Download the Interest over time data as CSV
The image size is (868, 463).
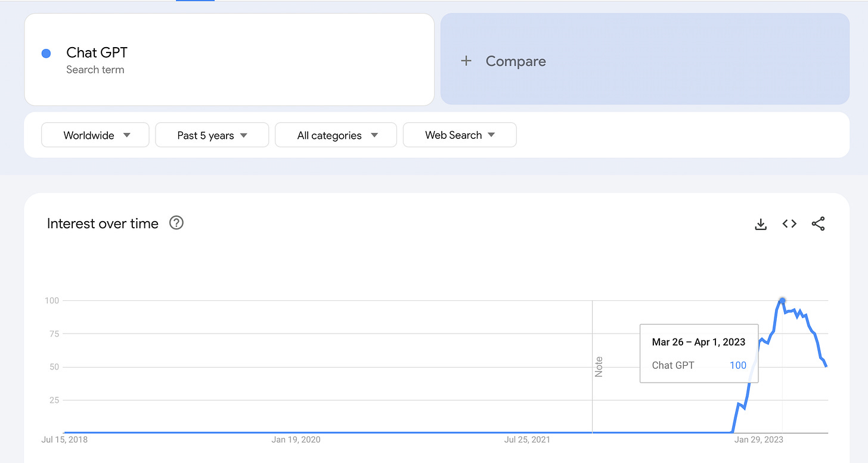point(761,224)
